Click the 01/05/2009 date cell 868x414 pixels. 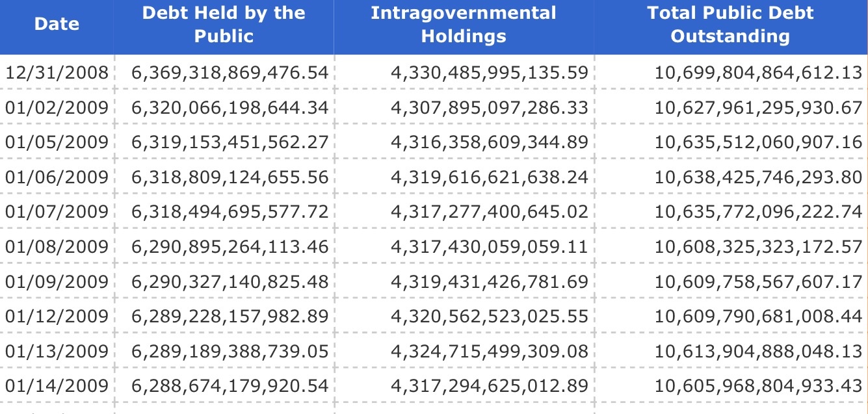(x=57, y=142)
